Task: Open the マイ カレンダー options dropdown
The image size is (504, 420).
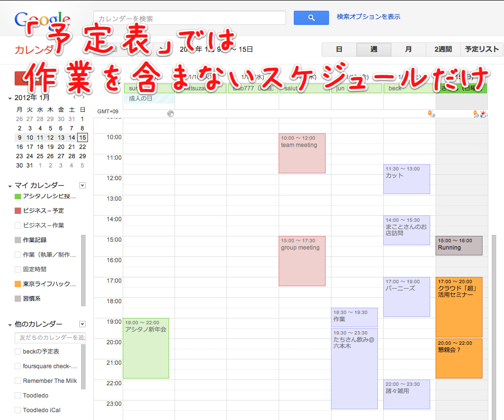Action: pyautogui.click(x=82, y=185)
